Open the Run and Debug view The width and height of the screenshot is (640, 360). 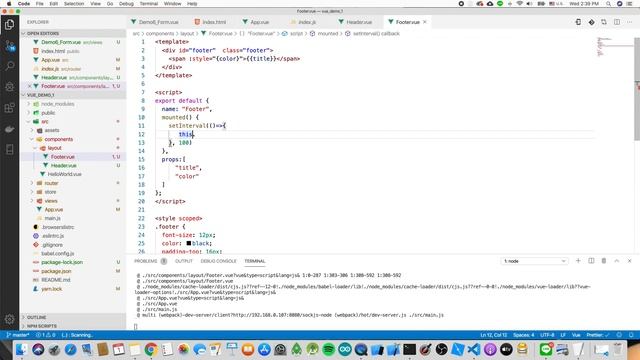[9, 87]
